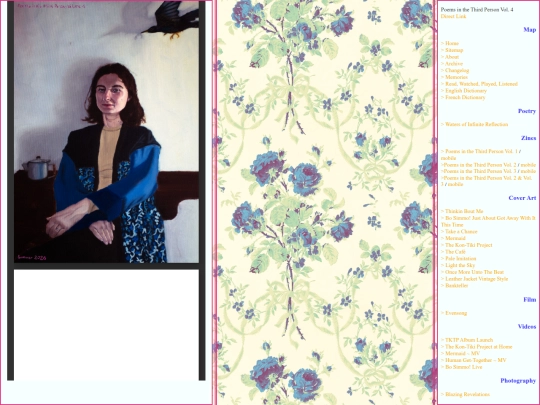Click the zine cover portrait painting

[106, 132]
